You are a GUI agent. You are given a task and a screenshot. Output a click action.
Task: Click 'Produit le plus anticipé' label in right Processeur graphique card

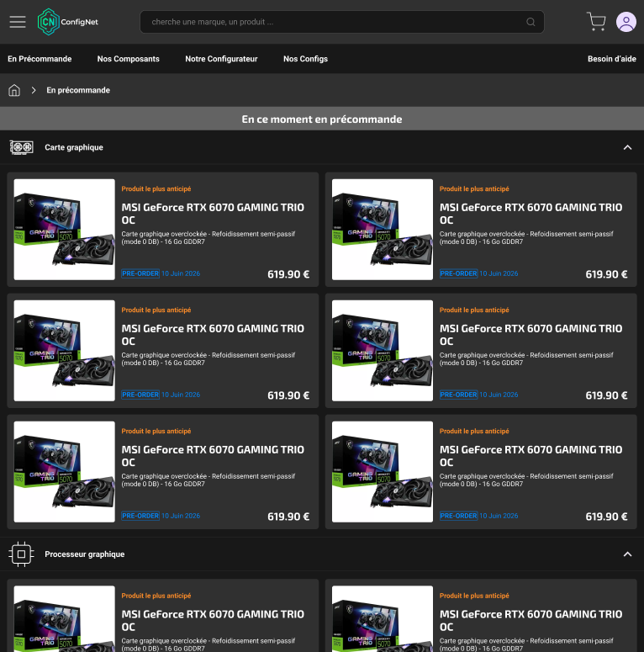point(474,596)
